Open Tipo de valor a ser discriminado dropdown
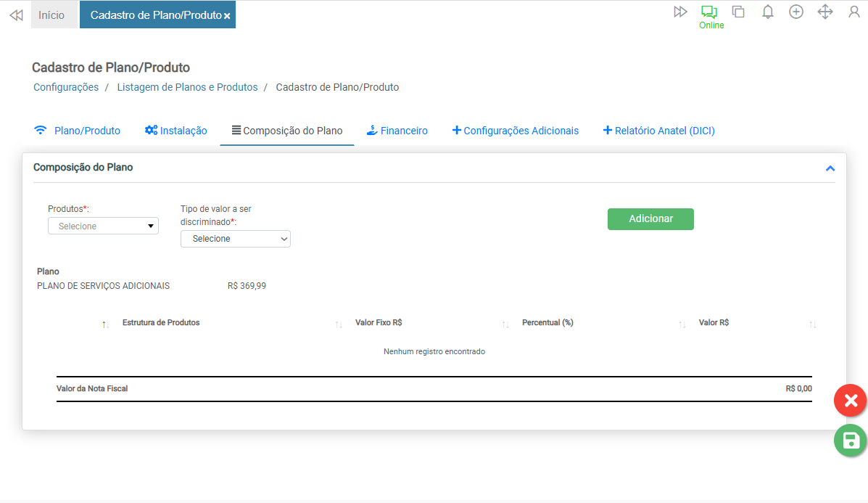 coord(236,239)
